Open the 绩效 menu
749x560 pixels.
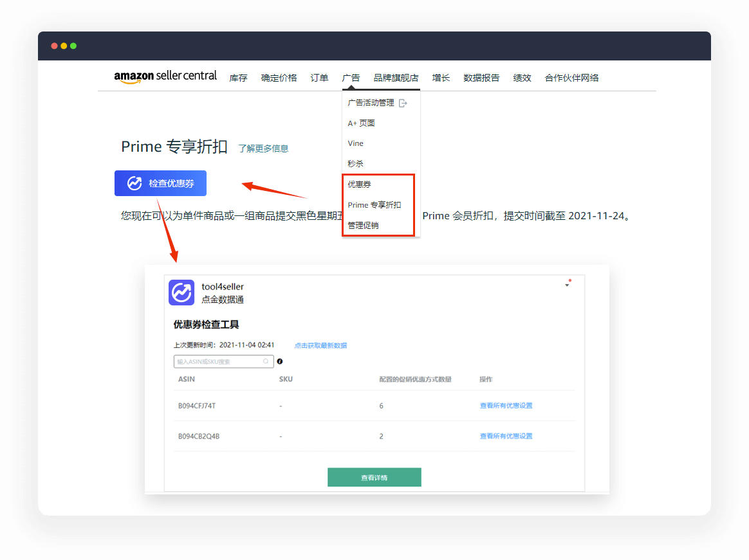[522, 78]
